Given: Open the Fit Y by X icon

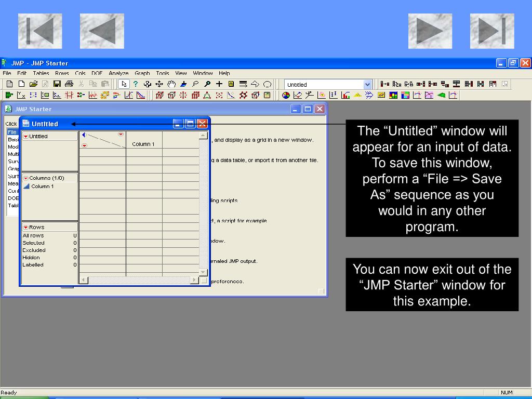Looking at the screenshot, I should click(21, 96).
